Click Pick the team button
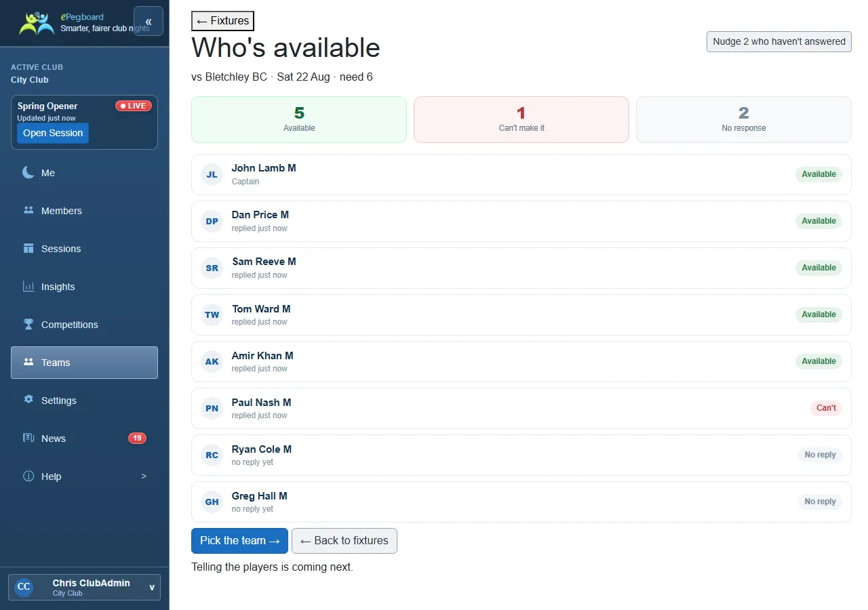The image size is (868, 610). (239, 541)
